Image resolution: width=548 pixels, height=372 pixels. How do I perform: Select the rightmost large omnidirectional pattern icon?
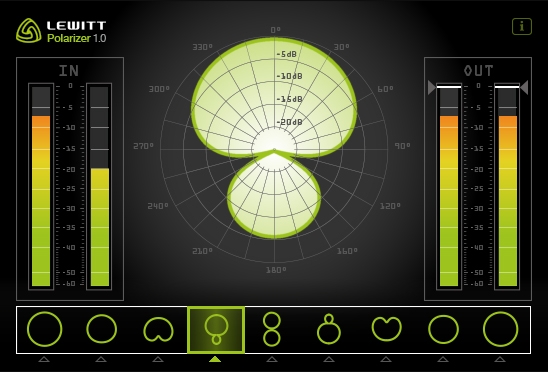pyautogui.click(x=500, y=329)
